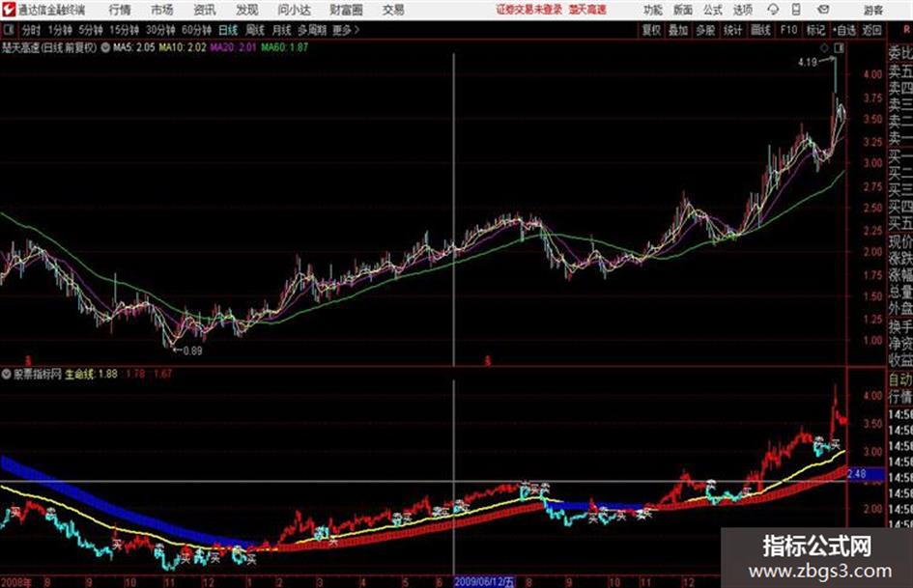Screen dimensions: 913x588
Task: Open the 版面 menu
Action: pos(683,10)
